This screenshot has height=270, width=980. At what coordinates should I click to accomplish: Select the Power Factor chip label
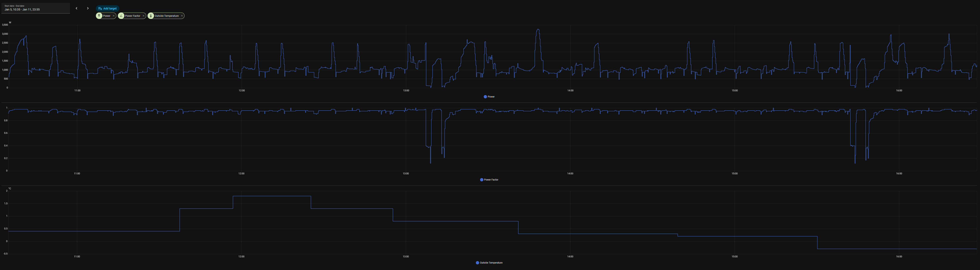[x=132, y=16]
